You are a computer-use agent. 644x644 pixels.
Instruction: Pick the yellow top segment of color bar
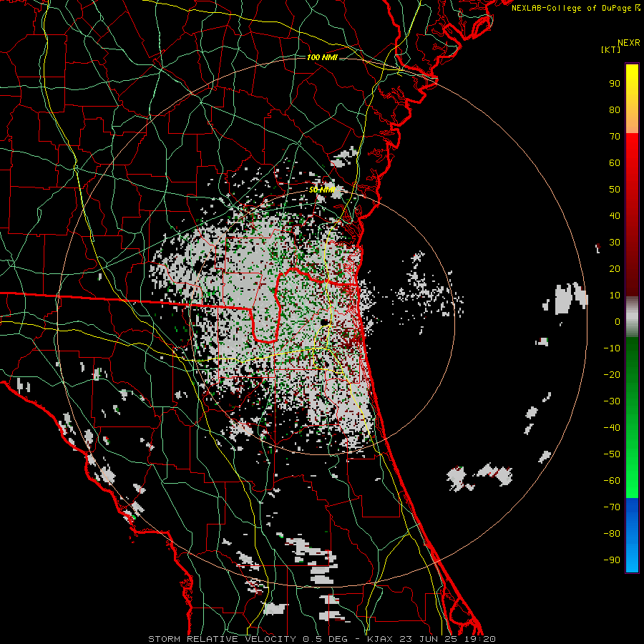click(632, 99)
